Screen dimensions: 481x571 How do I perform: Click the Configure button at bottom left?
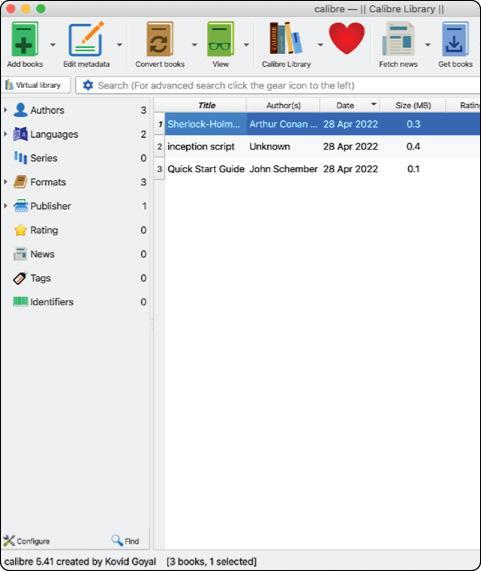26,541
